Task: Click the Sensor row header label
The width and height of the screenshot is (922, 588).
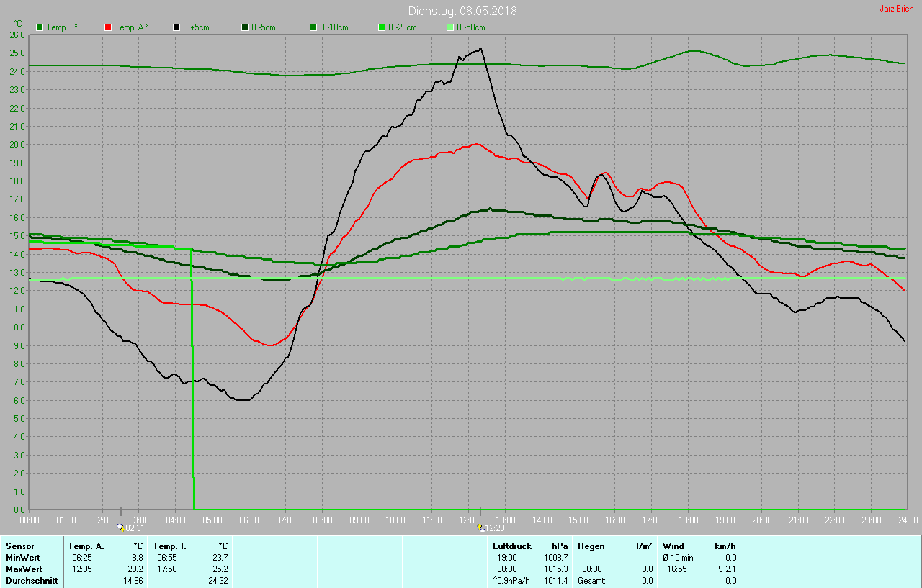Action: [x=19, y=546]
